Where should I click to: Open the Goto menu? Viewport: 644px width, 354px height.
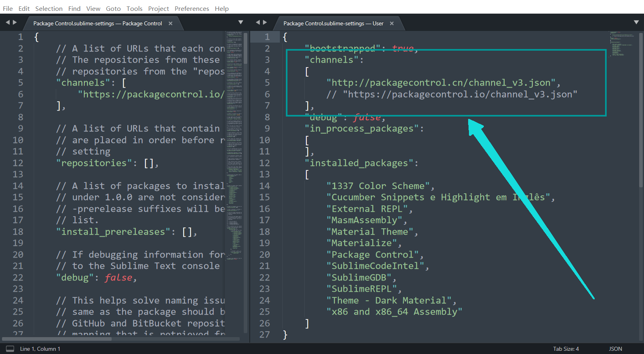point(113,8)
